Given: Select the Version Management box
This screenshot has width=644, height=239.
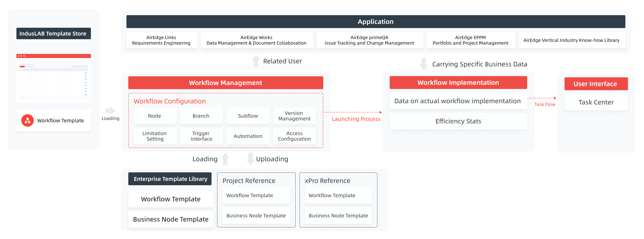Looking at the screenshot, I should coord(294,116).
